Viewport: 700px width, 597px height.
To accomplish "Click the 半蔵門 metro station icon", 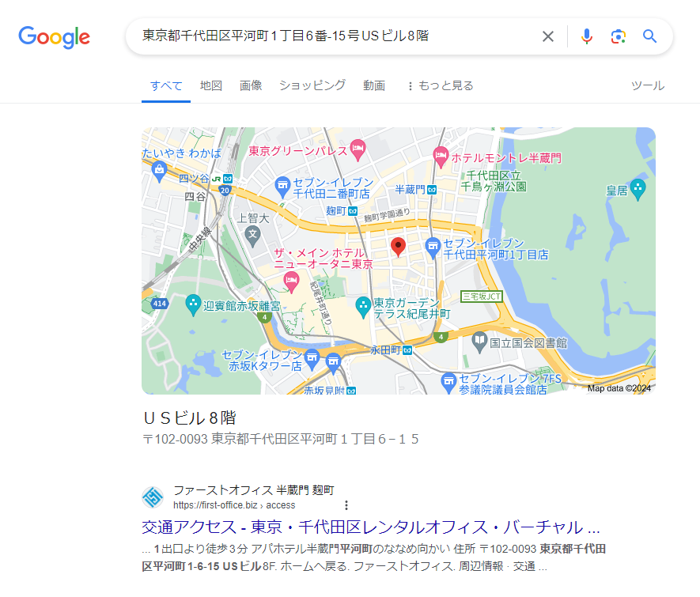I will pos(432,190).
